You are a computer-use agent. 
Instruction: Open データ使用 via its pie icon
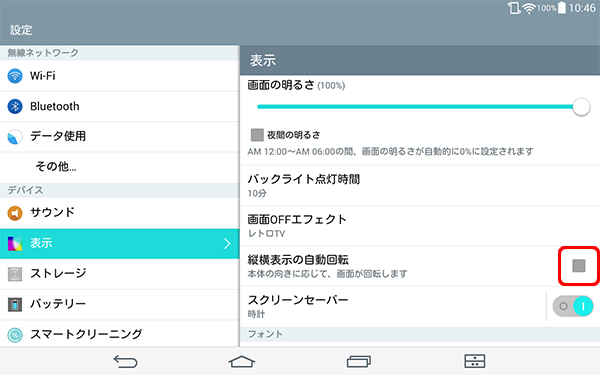click(x=15, y=137)
